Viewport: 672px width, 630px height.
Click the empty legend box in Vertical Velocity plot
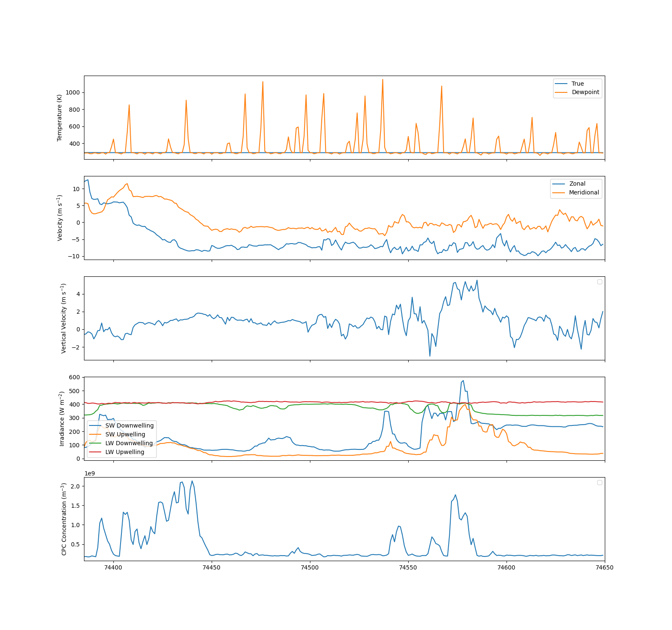[x=600, y=282]
